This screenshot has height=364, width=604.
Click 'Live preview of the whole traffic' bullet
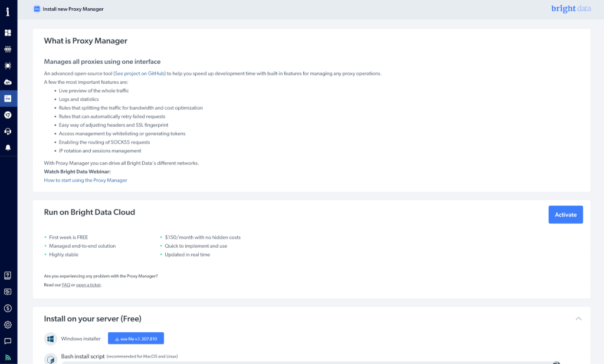94,91
